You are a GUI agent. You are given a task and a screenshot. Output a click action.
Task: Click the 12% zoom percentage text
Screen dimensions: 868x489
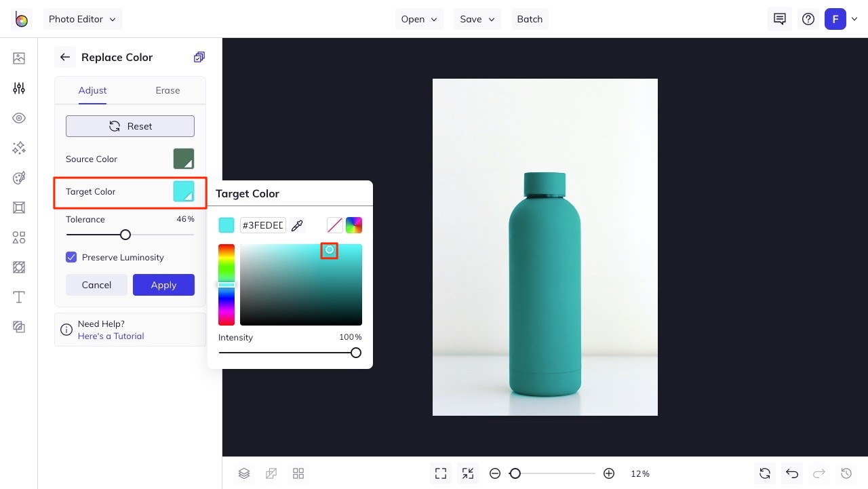640,473
